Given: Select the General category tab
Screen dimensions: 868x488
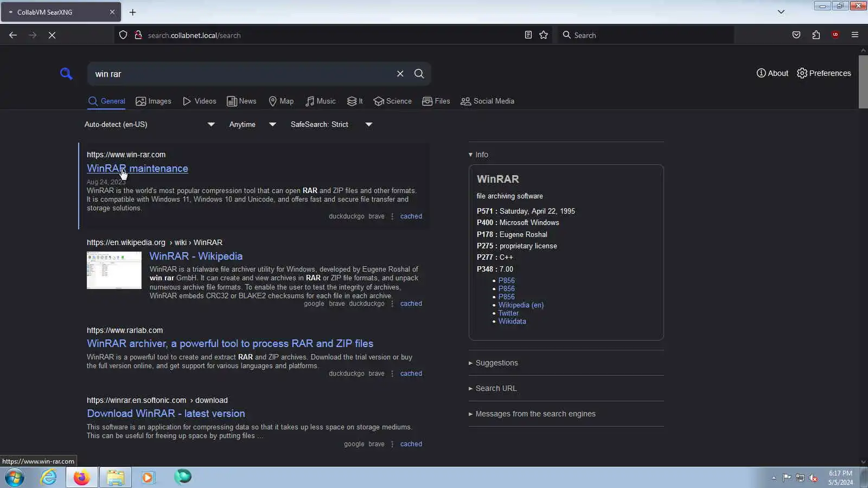Looking at the screenshot, I should click(x=106, y=101).
